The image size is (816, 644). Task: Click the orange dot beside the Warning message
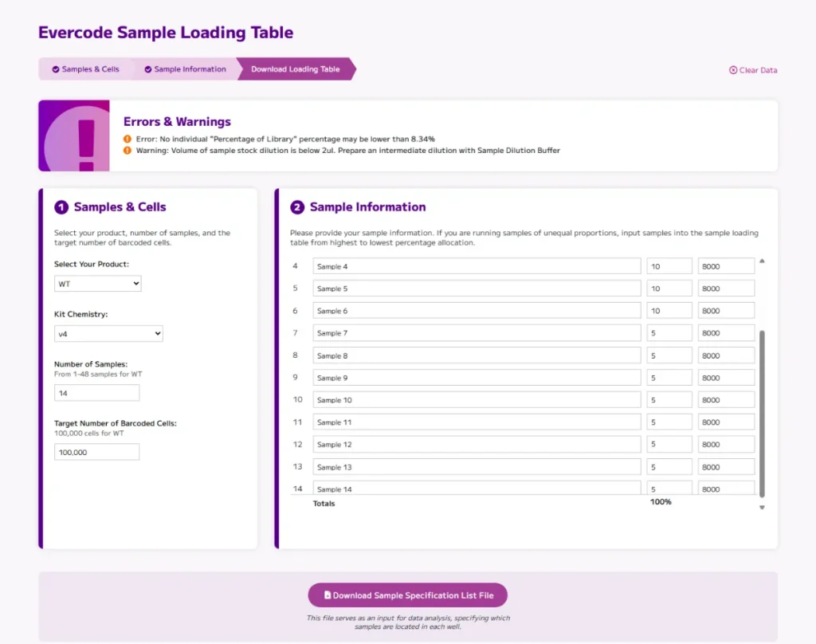[127, 150]
